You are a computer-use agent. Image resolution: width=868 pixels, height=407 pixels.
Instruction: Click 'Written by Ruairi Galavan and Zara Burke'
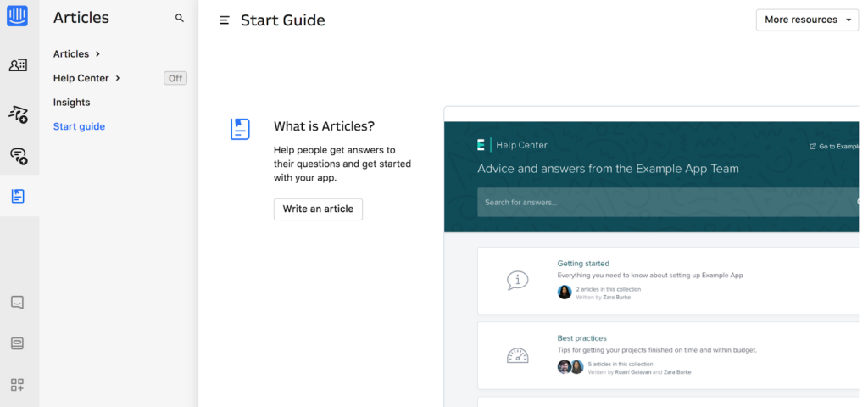tap(639, 372)
